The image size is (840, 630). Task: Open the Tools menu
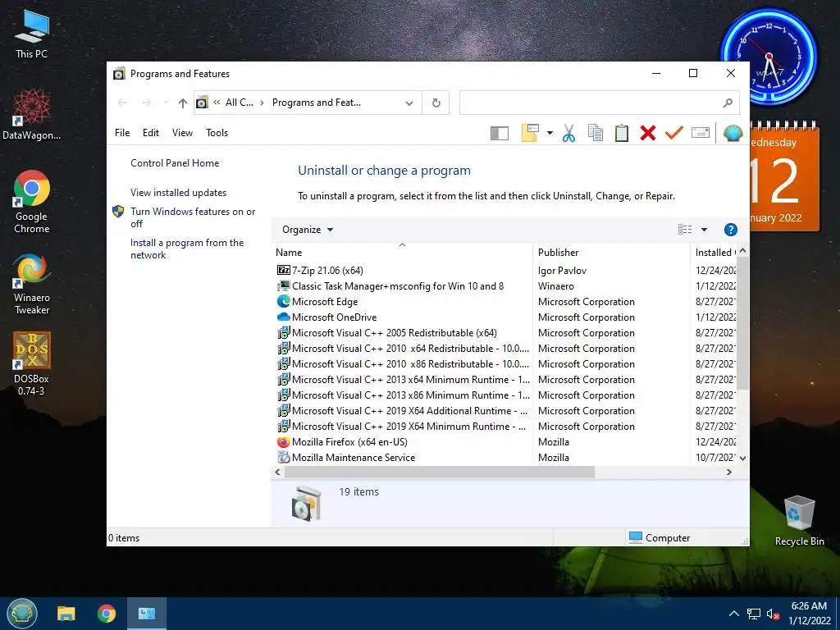coord(217,133)
